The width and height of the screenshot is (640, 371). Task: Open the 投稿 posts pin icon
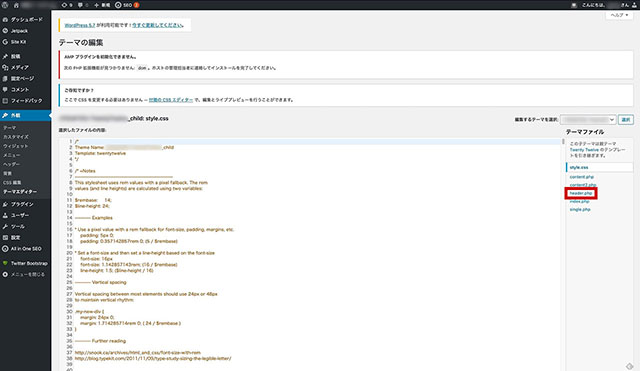tap(5, 56)
